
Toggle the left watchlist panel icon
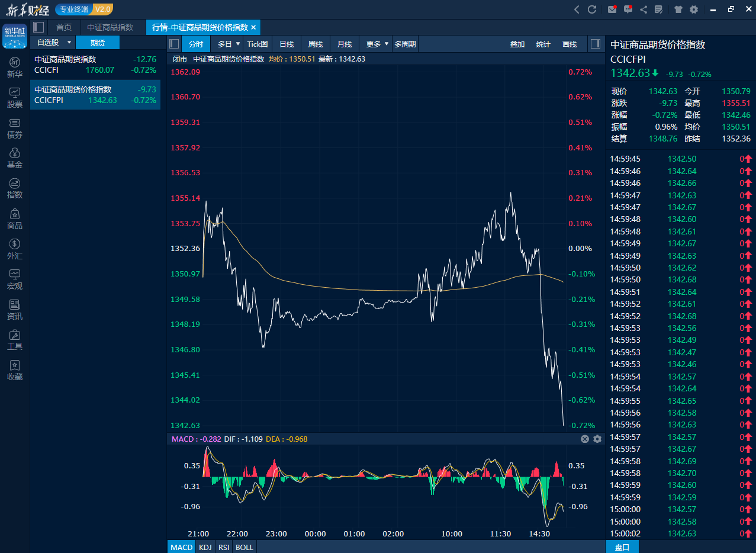point(38,27)
